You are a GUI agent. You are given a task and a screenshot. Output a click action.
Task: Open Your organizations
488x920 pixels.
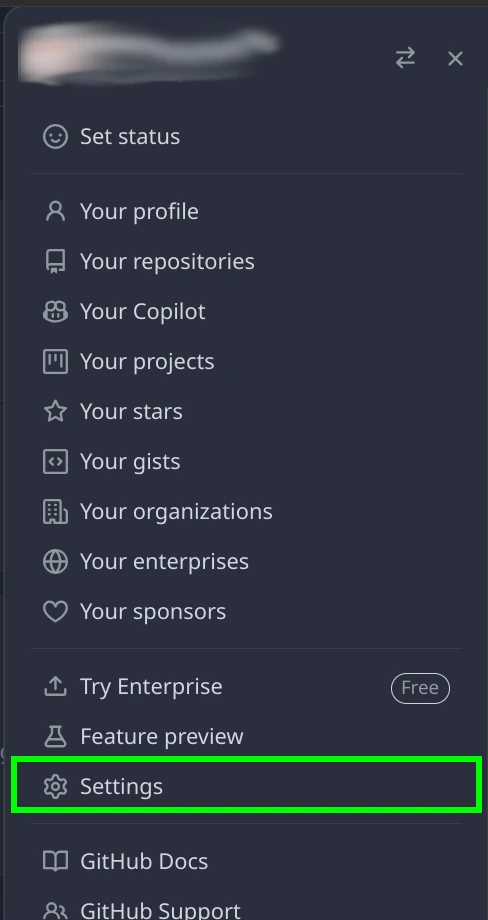click(x=176, y=512)
